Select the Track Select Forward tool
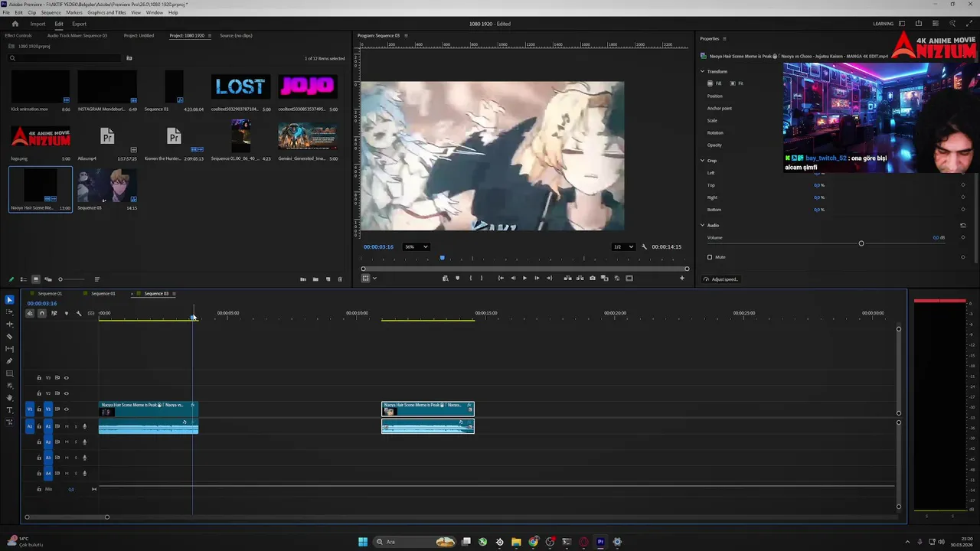Image resolution: width=980 pixels, height=551 pixels. [x=9, y=312]
